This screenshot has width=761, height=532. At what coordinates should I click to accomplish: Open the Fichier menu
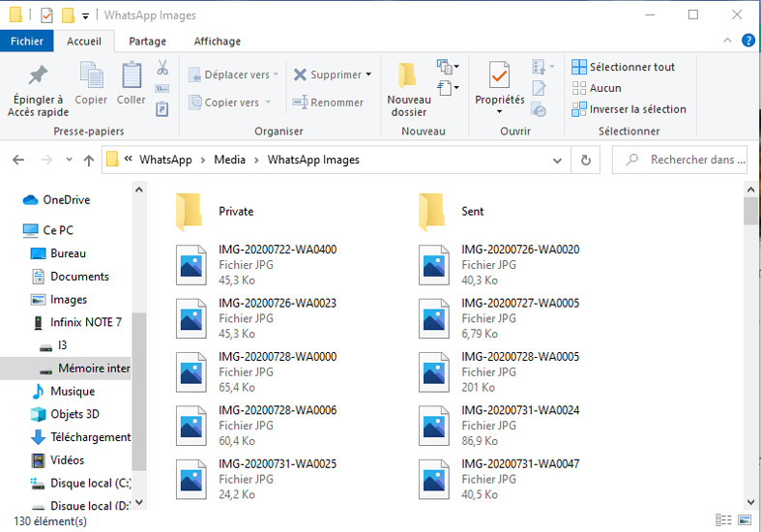pos(27,42)
